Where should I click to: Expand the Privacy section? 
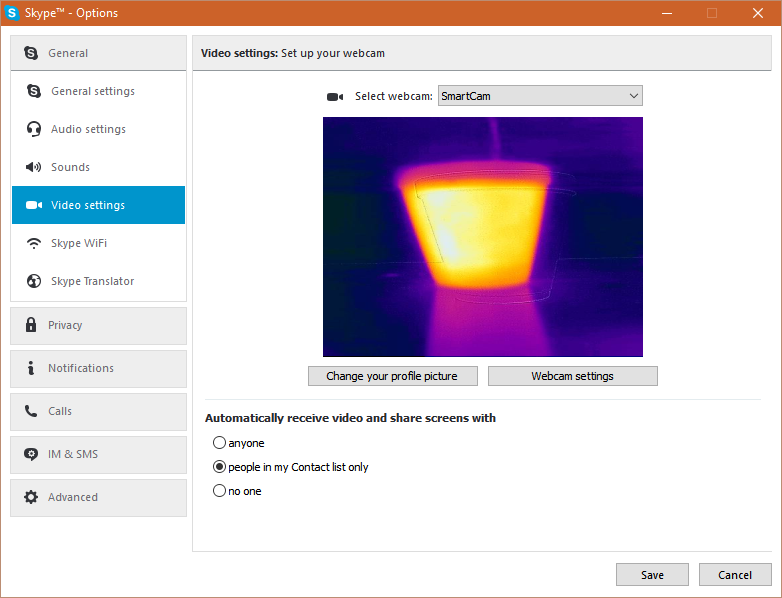click(x=98, y=326)
